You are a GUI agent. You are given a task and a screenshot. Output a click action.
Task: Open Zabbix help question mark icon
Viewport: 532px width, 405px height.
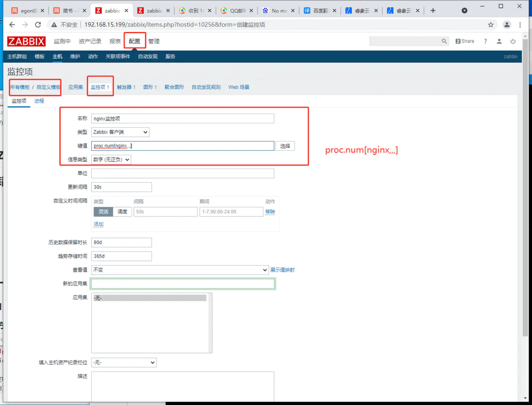pyautogui.click(x=485, y=41)
